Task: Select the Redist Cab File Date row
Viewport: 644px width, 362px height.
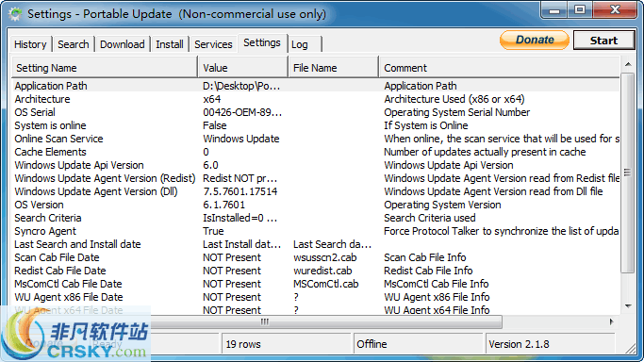Action: [316, 271]
